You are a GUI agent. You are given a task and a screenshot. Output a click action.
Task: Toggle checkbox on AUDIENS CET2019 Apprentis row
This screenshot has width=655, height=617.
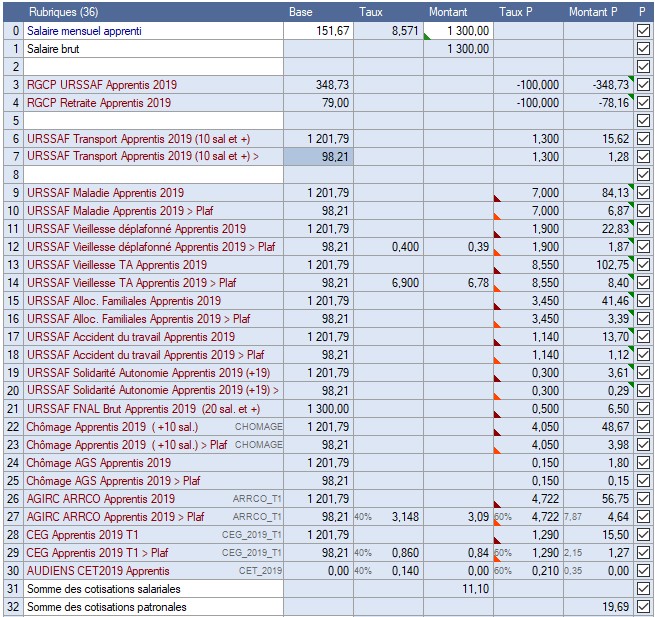(643, 571)
